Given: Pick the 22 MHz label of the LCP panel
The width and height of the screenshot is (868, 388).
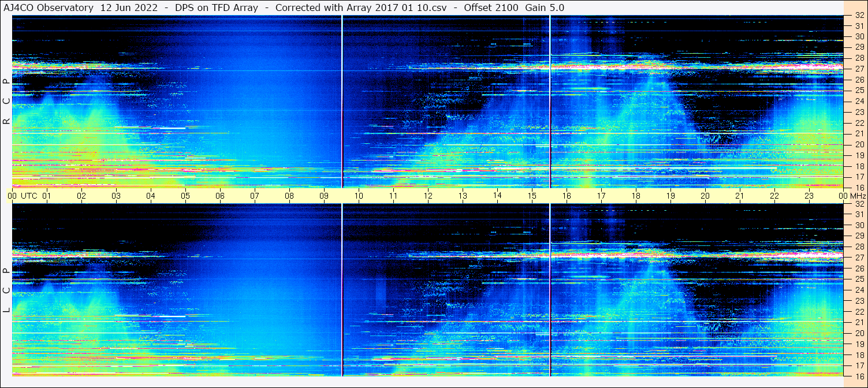Looking at the screenshot, I should (859, 312).
